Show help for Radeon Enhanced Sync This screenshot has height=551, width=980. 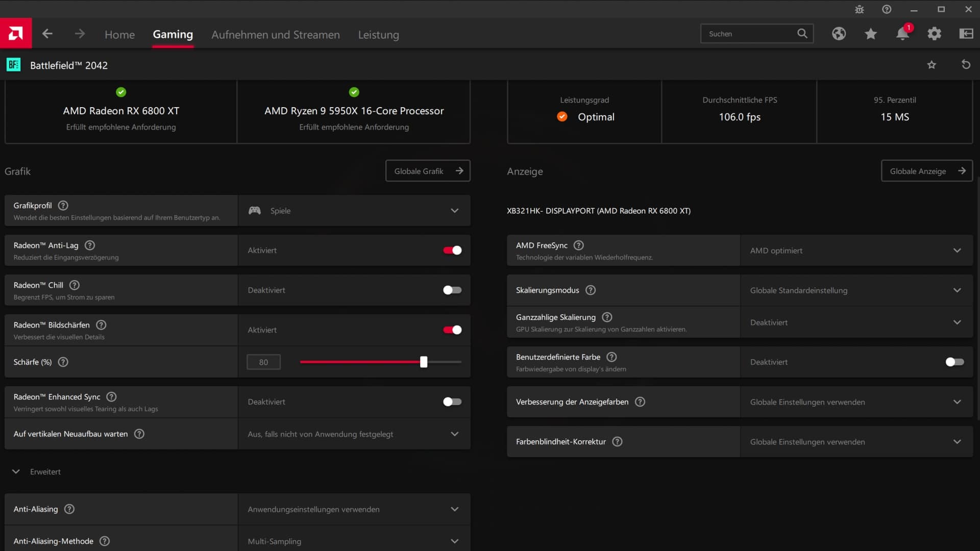point(111,396)
